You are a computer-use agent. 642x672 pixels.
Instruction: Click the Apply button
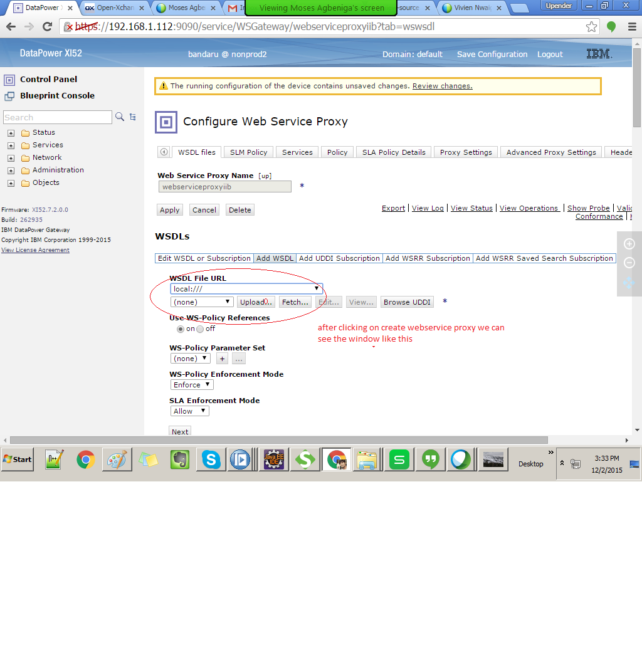[x=169, y=210]
